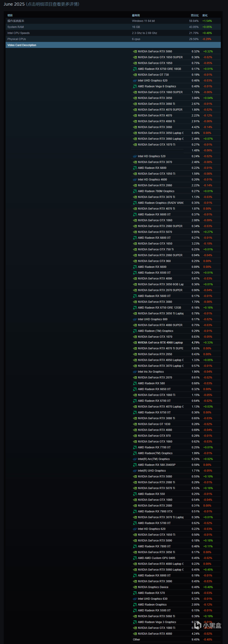Click the Windows 11 64 bit value
Screen dimensions: 228x644
[143, 21]
